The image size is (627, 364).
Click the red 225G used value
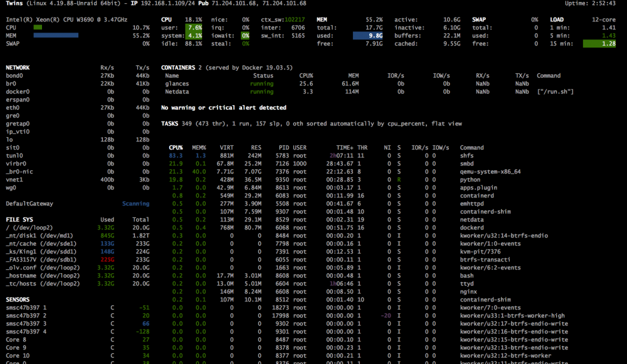[107, 259]
